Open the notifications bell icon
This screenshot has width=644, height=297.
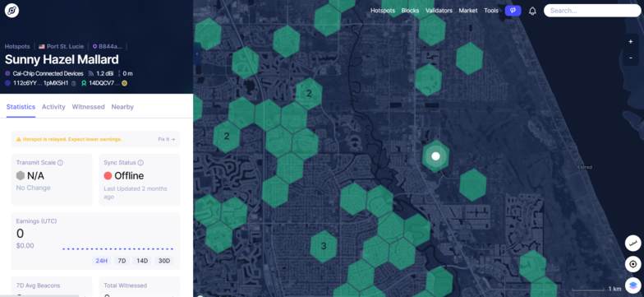click(532, 12)
